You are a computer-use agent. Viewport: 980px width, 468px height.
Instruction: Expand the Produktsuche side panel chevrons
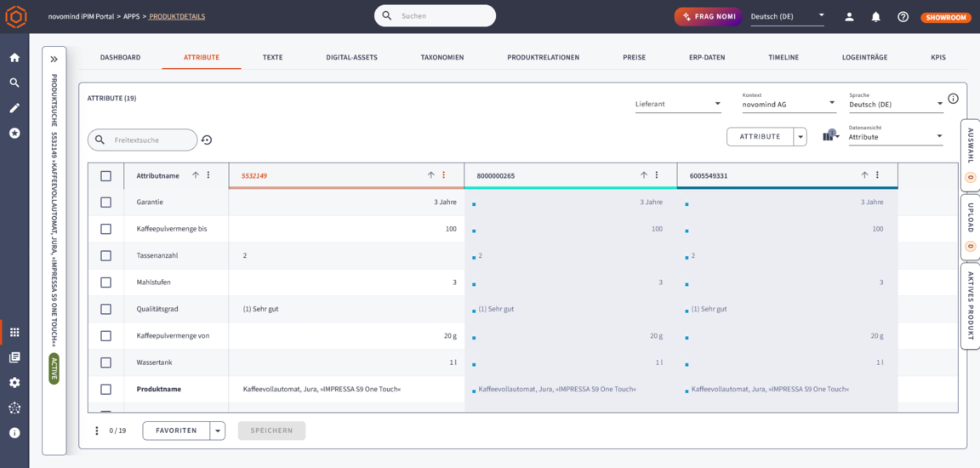pos(54,60)
